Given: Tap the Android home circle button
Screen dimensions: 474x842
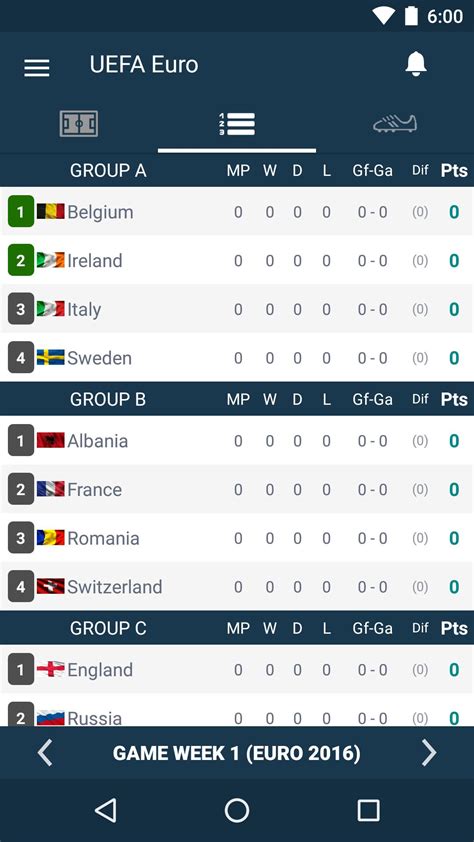Looking at the screenshot, I should (x=237, y=810).
